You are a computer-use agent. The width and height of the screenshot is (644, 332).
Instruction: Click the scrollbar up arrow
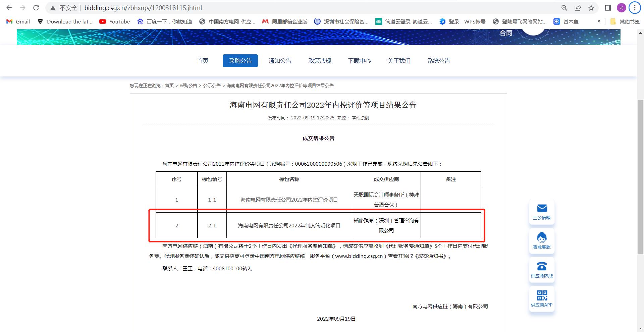(x=640, y=33)
